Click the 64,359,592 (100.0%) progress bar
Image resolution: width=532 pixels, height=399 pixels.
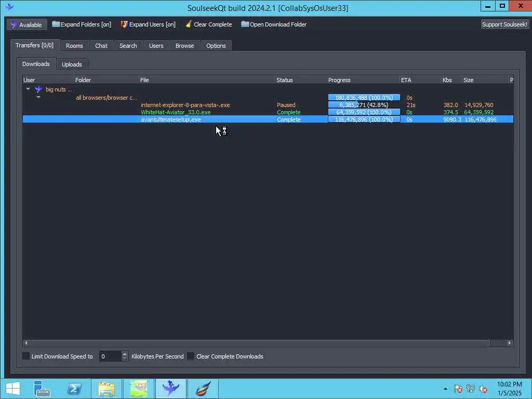tap(364, 112)
